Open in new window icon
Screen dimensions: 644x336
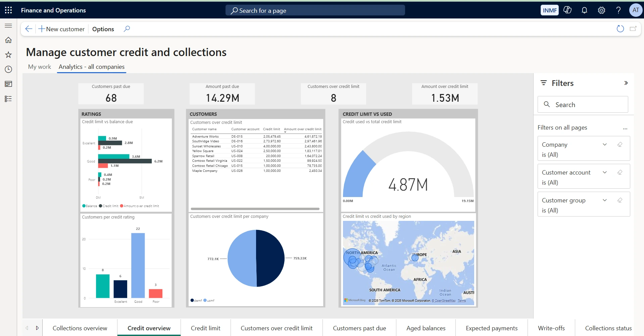click(633, 29)
